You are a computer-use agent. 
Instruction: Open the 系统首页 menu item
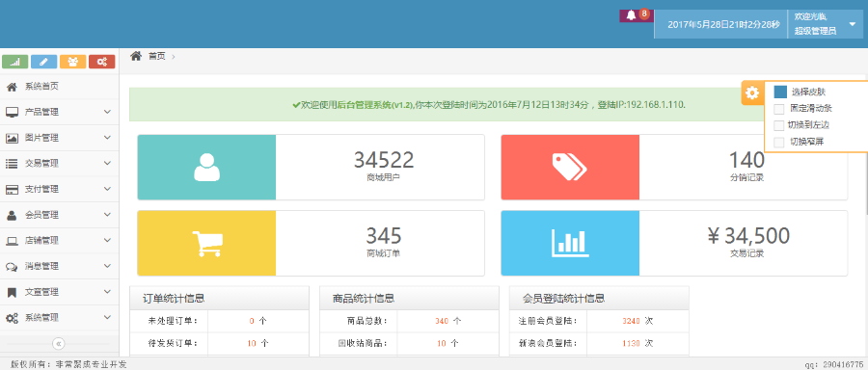59,87
